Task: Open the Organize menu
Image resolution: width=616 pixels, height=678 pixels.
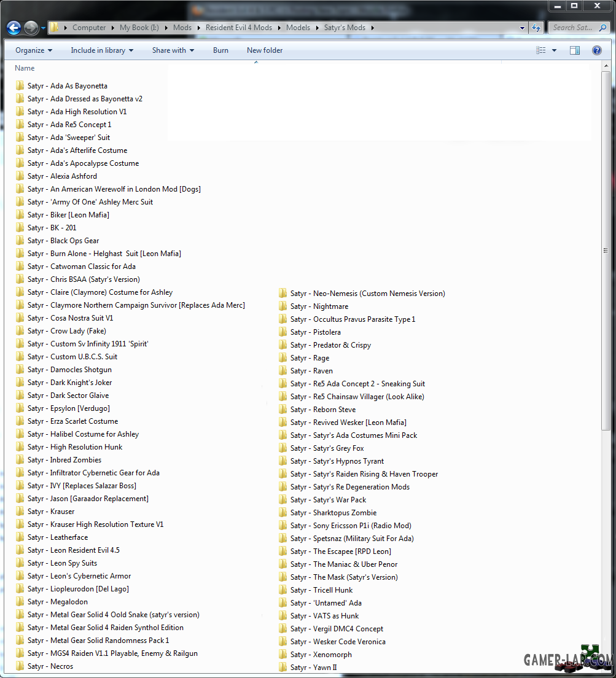Action: tap(34, 50)
